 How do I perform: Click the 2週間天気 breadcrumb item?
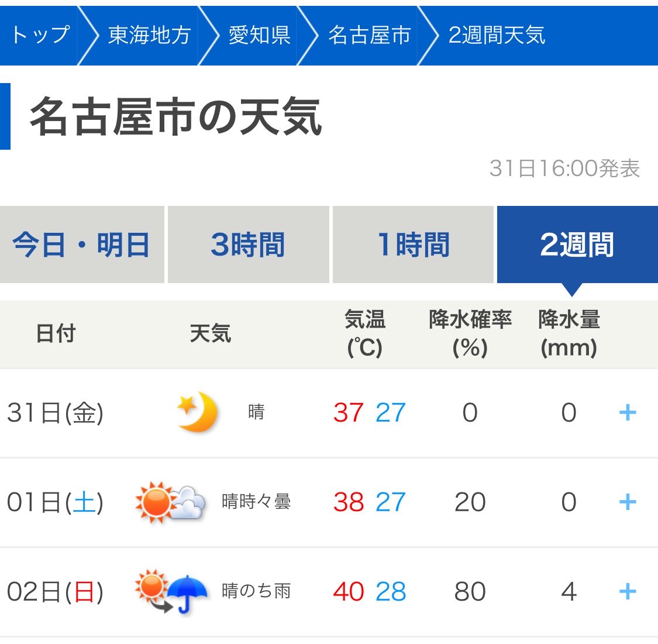497,35
